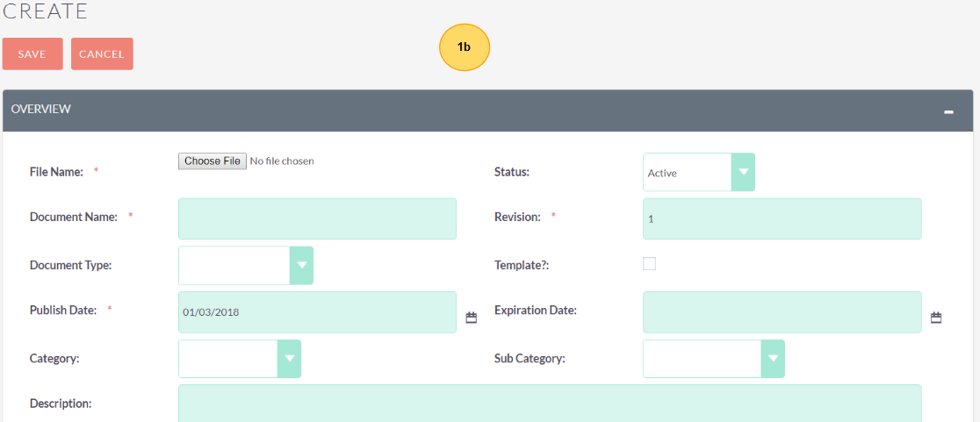The height and width of the screenshot is (422, 980).
Task: Click inside the Description text area
Action: point(550,404)
